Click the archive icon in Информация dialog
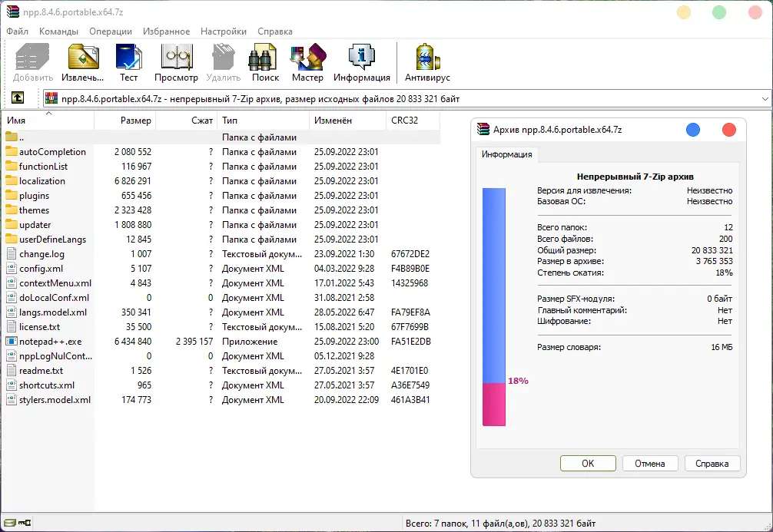The height and width of the screenshot is (532, 773). (483, 130)
